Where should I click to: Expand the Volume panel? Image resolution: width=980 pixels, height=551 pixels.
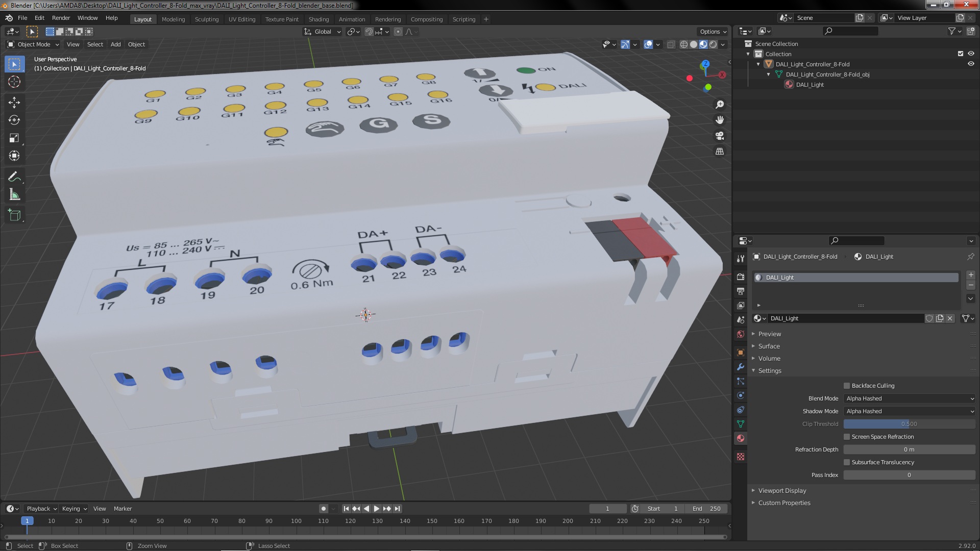(769, 359)
